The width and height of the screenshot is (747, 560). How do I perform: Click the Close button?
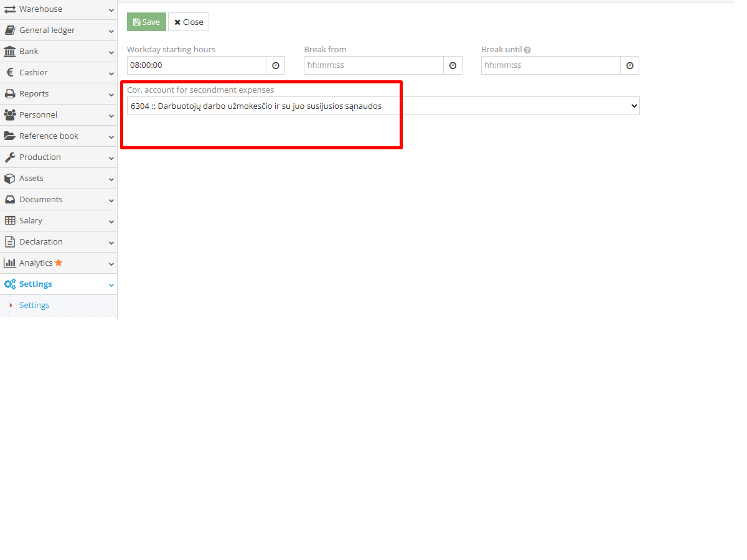[189, 22]
